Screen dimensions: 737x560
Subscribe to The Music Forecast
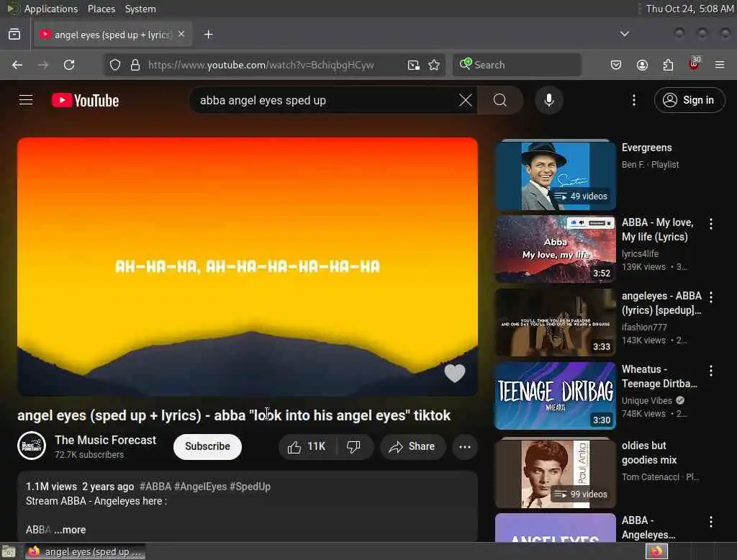[207, 447]
